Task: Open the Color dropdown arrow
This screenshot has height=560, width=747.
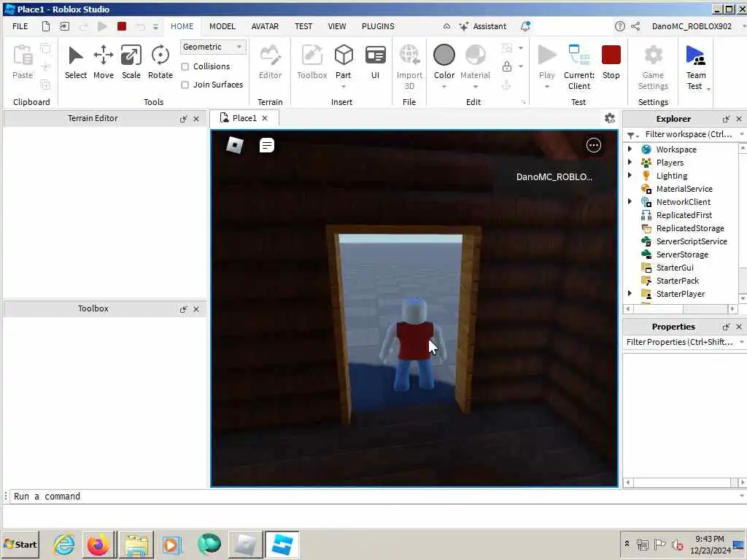Action: 444,87
